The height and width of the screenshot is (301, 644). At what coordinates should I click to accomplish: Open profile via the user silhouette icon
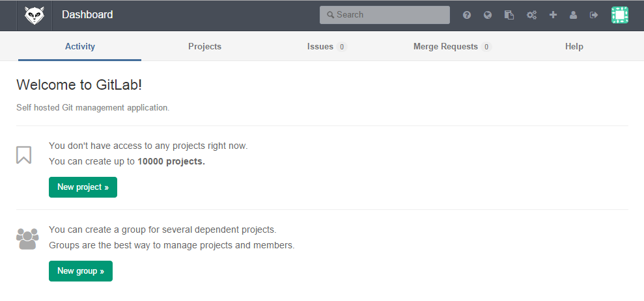pyautogui.click(x=573, y=15)
